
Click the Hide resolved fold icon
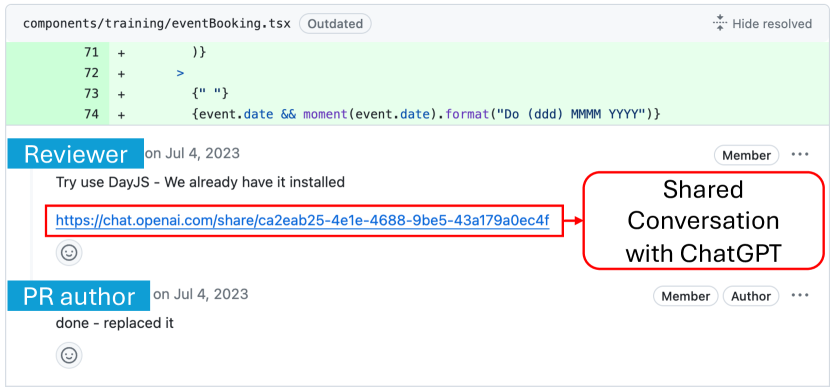tap(720, 23)
